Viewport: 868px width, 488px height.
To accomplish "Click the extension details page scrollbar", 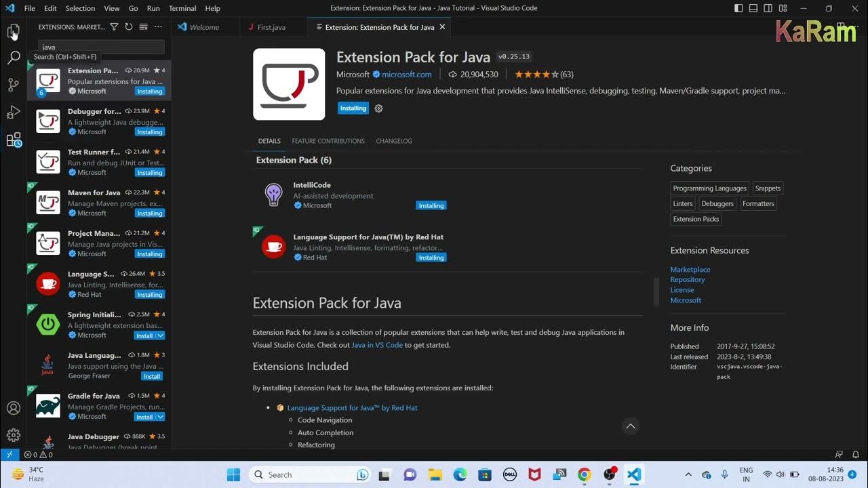I will 656,291.
